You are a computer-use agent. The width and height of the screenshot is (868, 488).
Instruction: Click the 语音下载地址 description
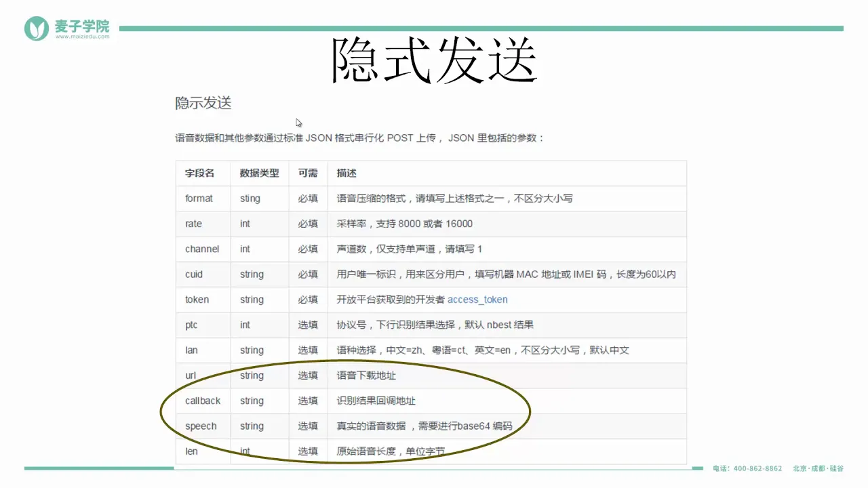pyautogui.click(x=366, y=375)
